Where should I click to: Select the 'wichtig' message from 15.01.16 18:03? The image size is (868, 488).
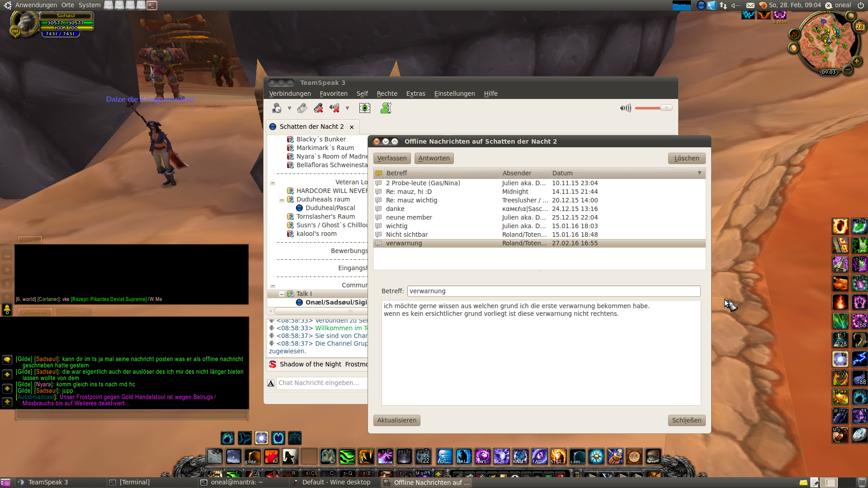(539, 226)
